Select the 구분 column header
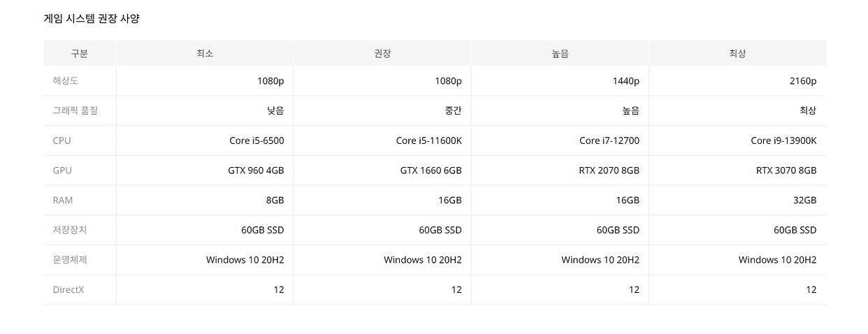868x334 pixels. pyautogui.click(x=80, y=53)
